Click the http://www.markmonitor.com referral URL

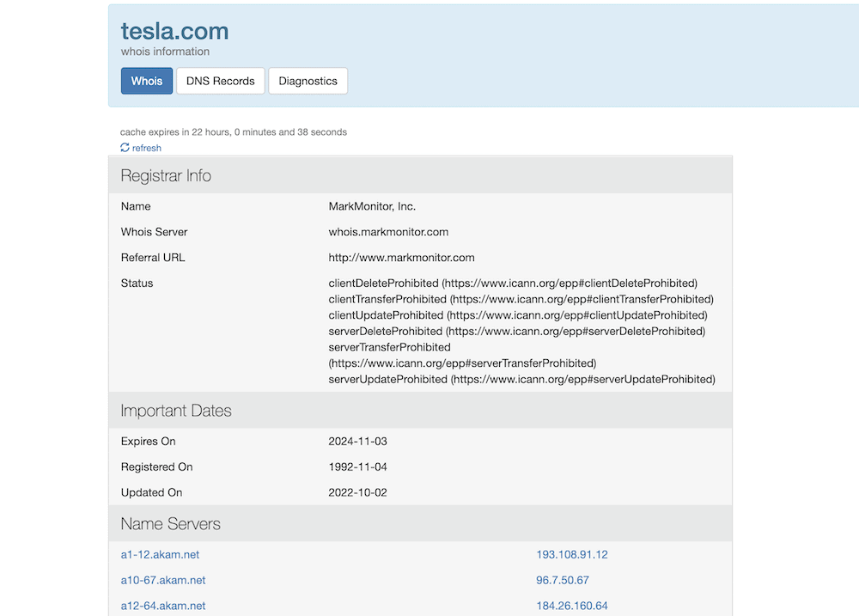(401, 258)
